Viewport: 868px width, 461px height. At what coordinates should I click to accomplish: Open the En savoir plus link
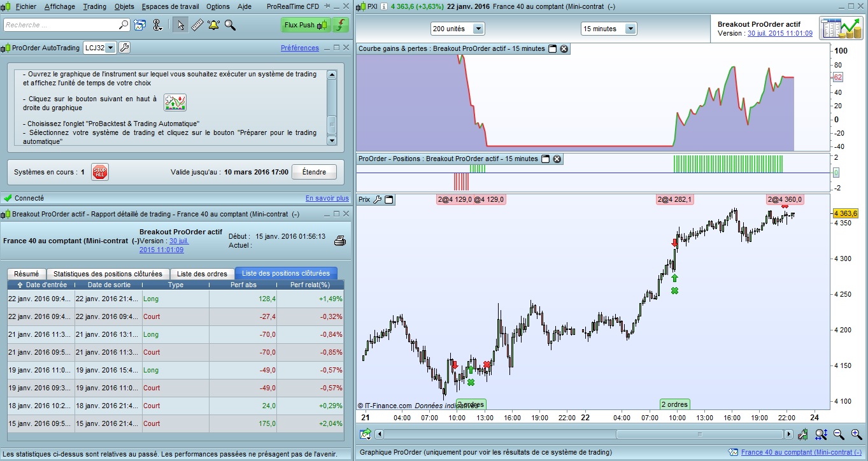point(327,198)
